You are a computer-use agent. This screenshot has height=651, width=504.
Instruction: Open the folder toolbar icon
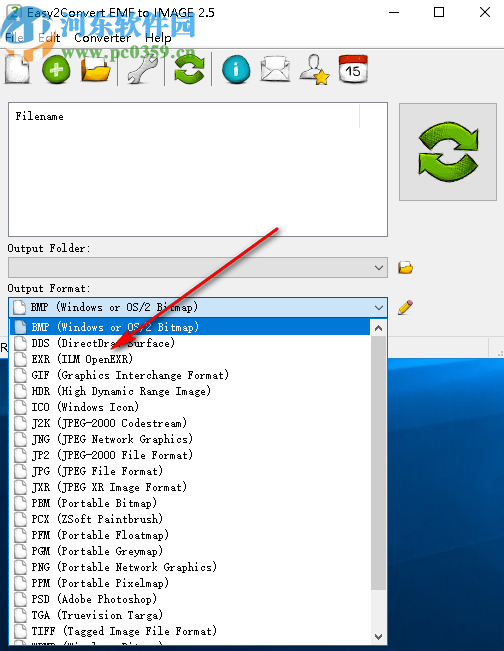coord(96,69)
